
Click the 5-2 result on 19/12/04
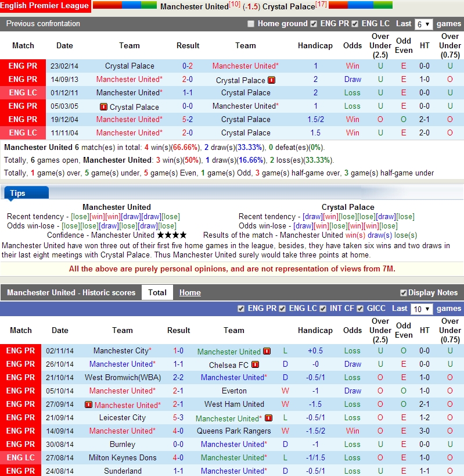pyautogui.click(x=188, y=119)
